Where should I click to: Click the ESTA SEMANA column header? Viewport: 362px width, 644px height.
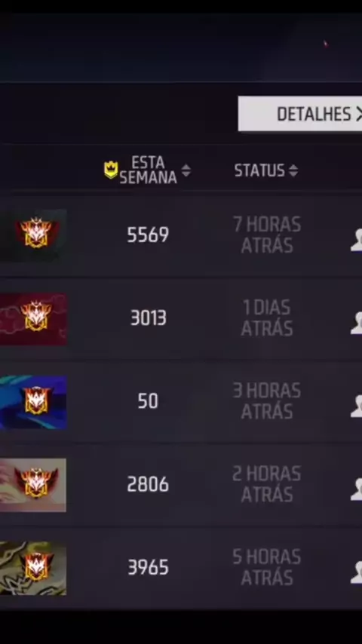click(x=148, y=170)
